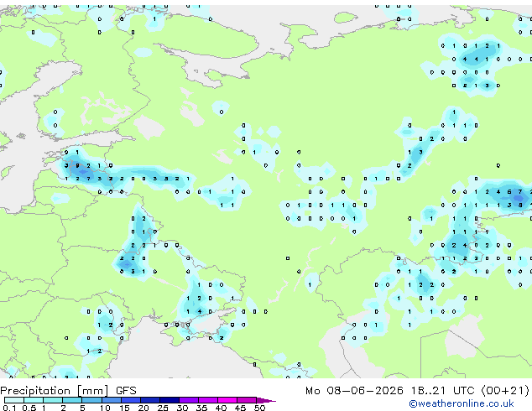
Task: Select the 5–10 mm legend color box
Action: 92,400
